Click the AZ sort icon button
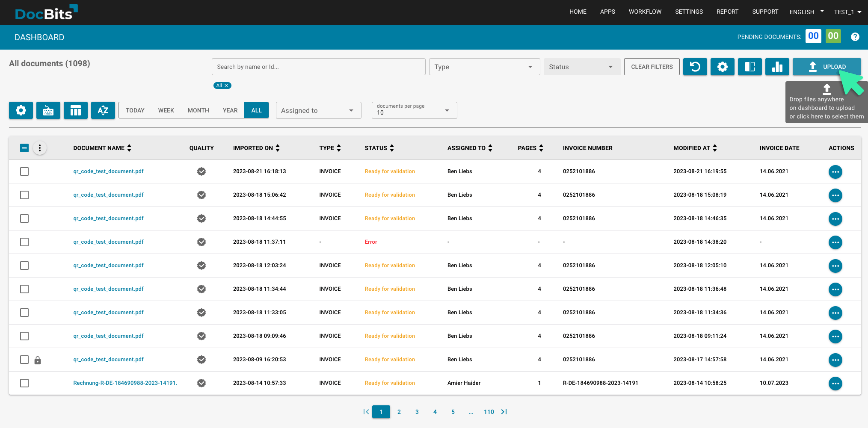 [103, 110]
